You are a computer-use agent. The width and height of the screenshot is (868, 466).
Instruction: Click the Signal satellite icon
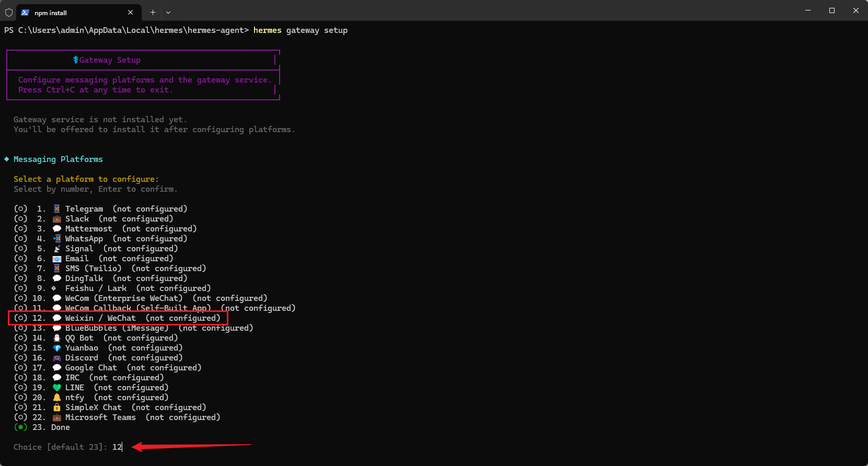[57, 249]
